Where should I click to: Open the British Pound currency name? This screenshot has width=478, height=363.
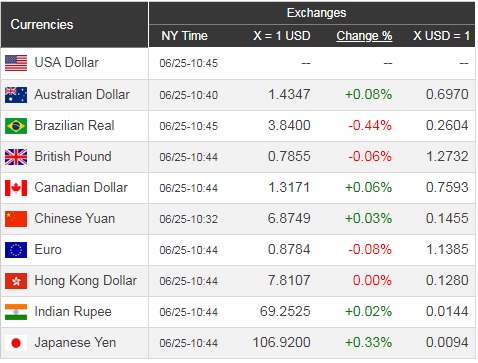pyautogui.click(x=73, y=157)
